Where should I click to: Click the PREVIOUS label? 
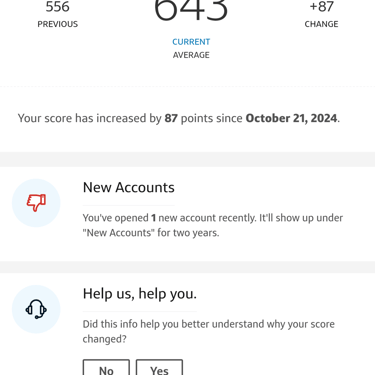pyautogui.click(x=58, y=24)
